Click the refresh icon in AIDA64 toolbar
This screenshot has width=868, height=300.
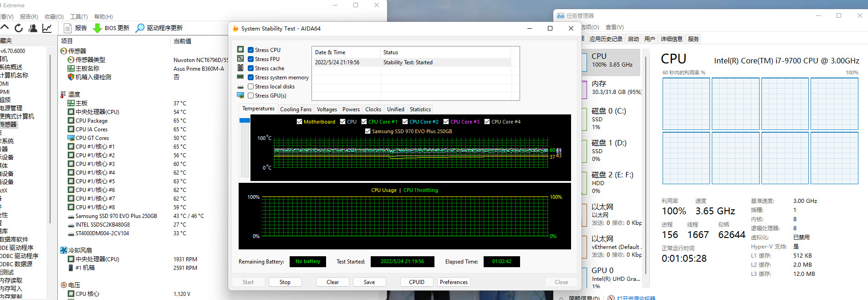[x=19, y=28]
